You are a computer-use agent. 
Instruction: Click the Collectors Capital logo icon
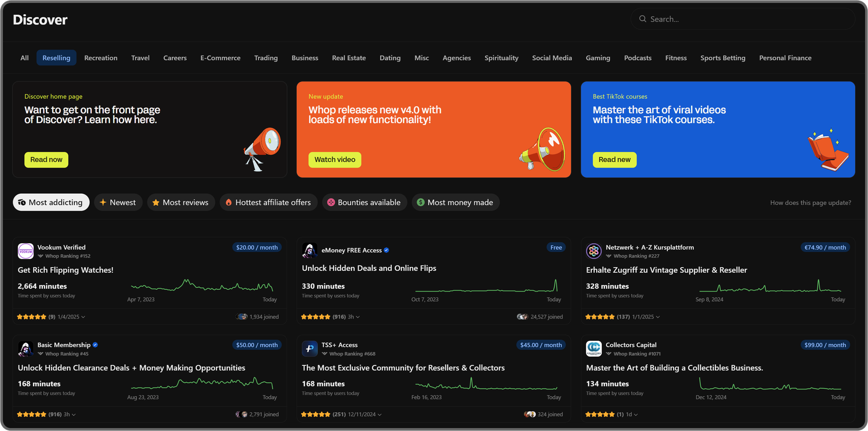tap(594, 349)
